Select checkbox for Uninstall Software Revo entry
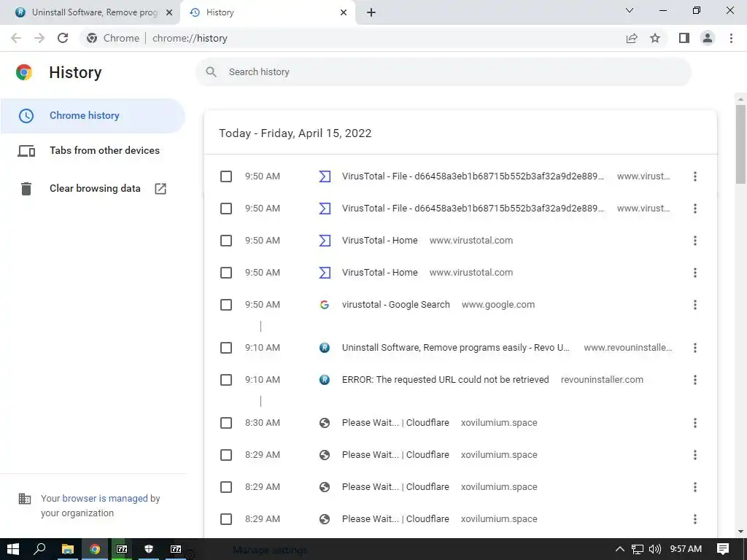Viewport: 747px width, 560px height. coord(226,348)
